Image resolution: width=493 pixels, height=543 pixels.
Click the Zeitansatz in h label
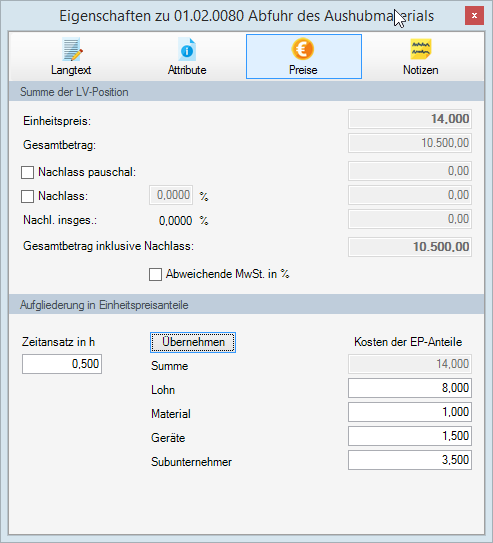(58, 342)
